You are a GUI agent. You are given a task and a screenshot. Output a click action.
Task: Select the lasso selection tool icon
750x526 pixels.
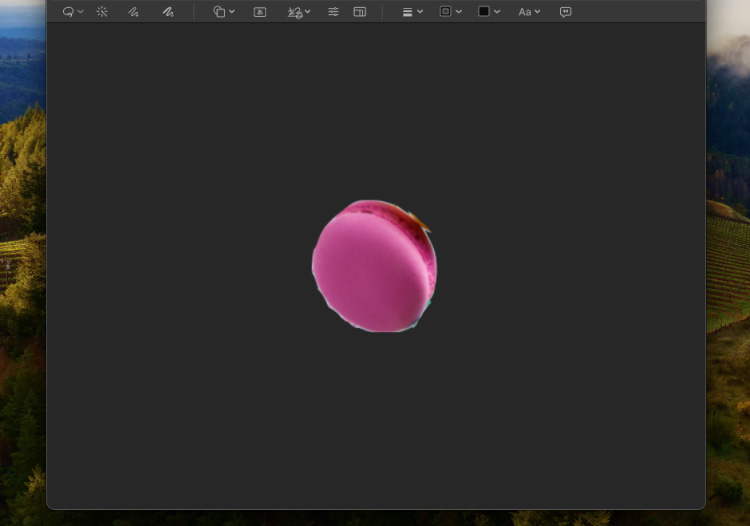[x=68, y=12]
